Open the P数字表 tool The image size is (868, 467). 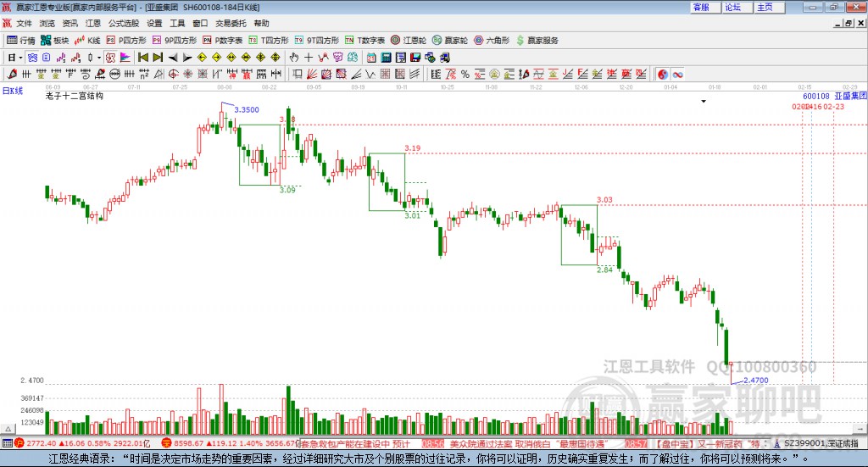(x=223, y=41)
